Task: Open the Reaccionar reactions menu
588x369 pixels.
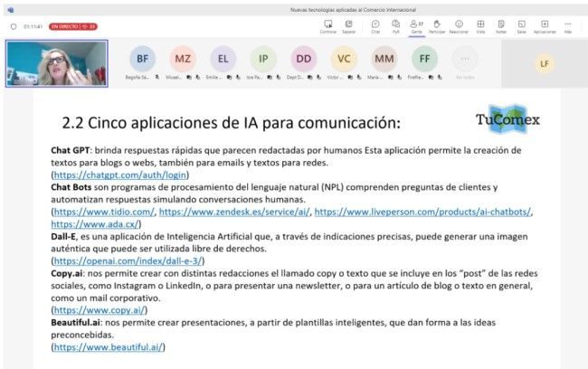Action: pyautogui.click(x=459, y=24)
